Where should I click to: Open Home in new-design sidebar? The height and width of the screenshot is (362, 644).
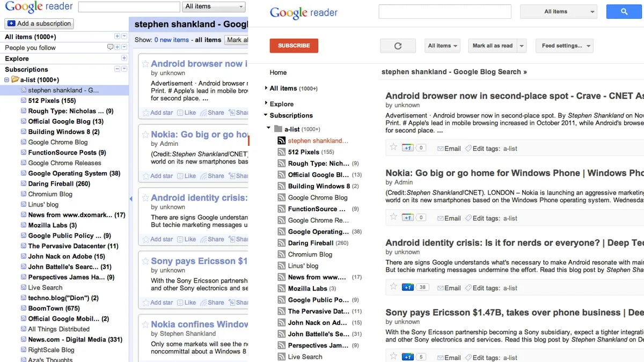[278, 72]
